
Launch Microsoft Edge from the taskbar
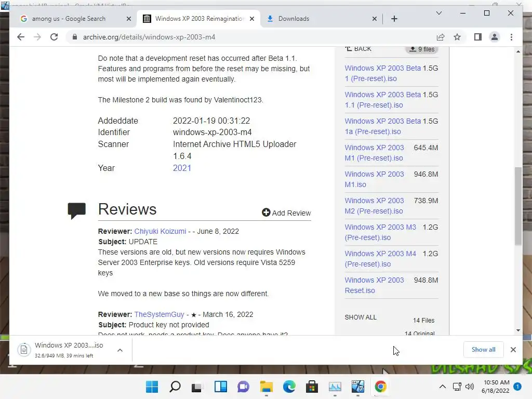point(289,387)
